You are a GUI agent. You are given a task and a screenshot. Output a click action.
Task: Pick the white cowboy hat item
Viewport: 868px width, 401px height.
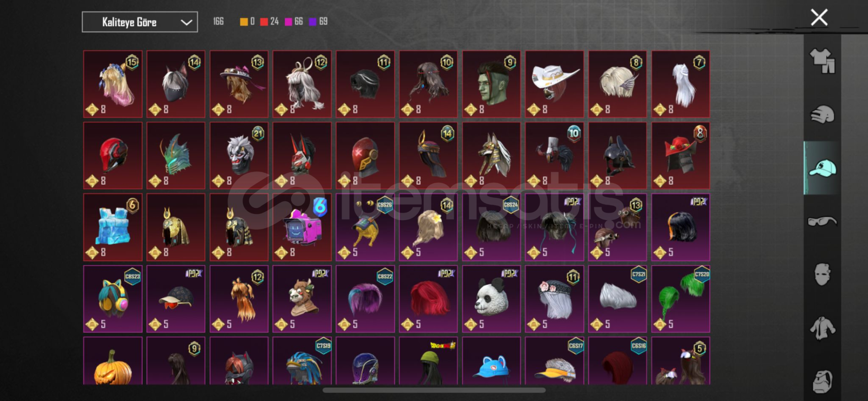click(x=554, y=84)
